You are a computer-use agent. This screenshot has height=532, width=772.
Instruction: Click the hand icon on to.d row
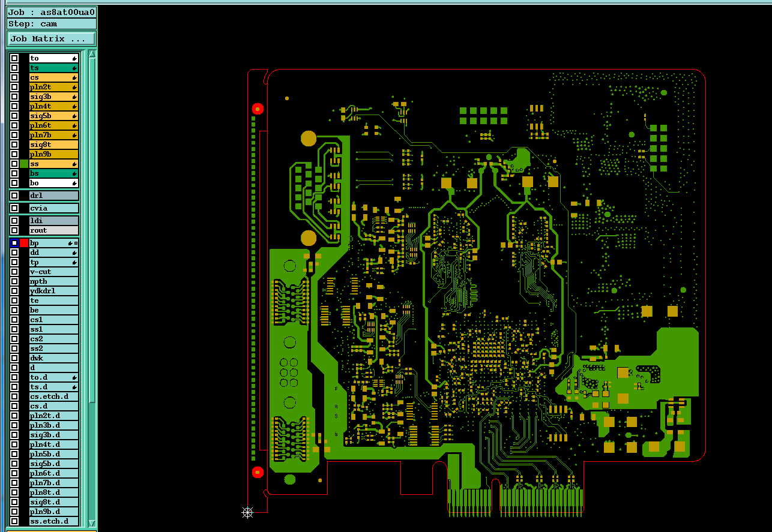point(74,378)
